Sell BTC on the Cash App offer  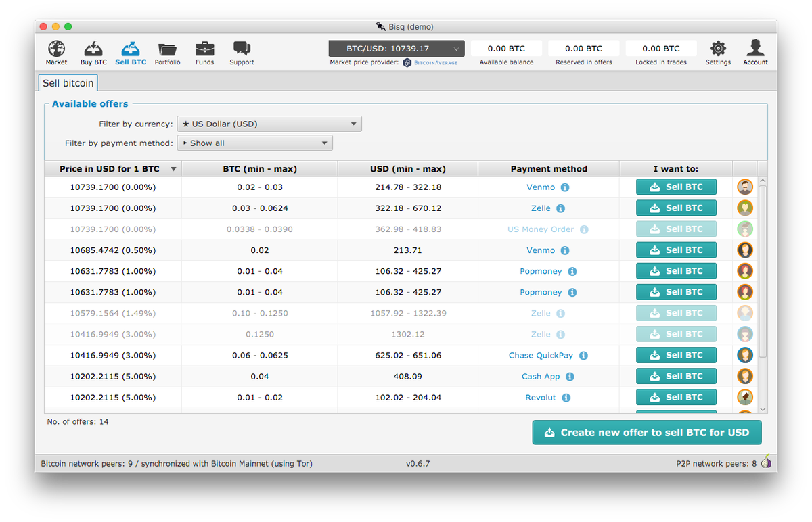click(x=676, y=376)
